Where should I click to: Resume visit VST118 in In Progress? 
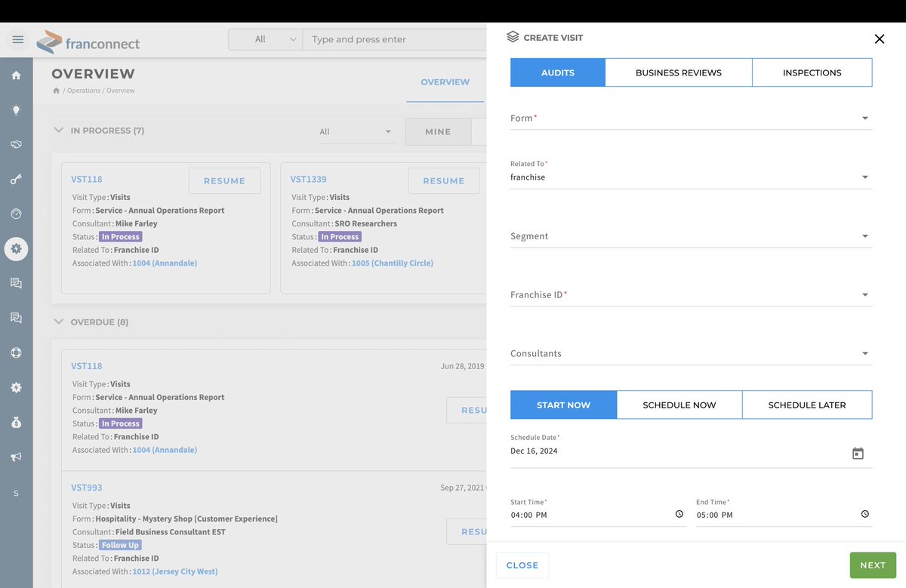(x=224, y=181)
